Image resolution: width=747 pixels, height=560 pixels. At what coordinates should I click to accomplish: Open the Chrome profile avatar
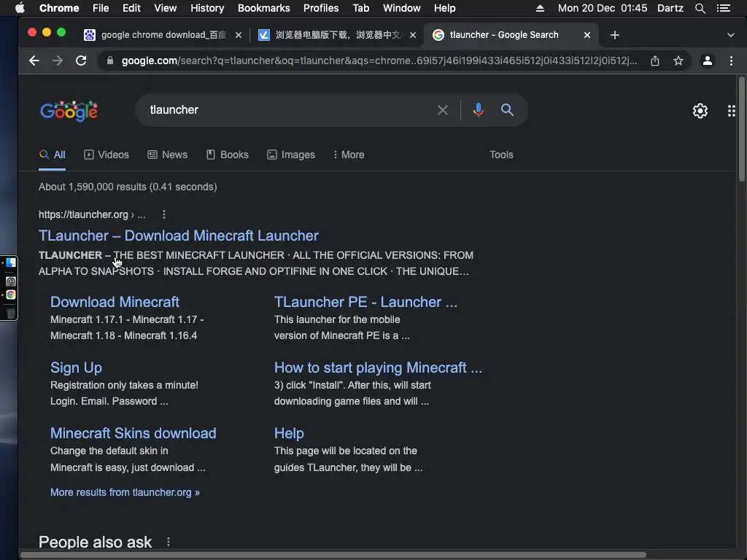tap(708, 61)
